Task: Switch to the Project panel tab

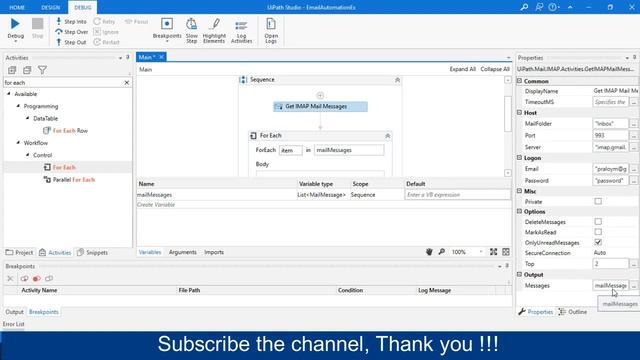Action: point(19,253)
